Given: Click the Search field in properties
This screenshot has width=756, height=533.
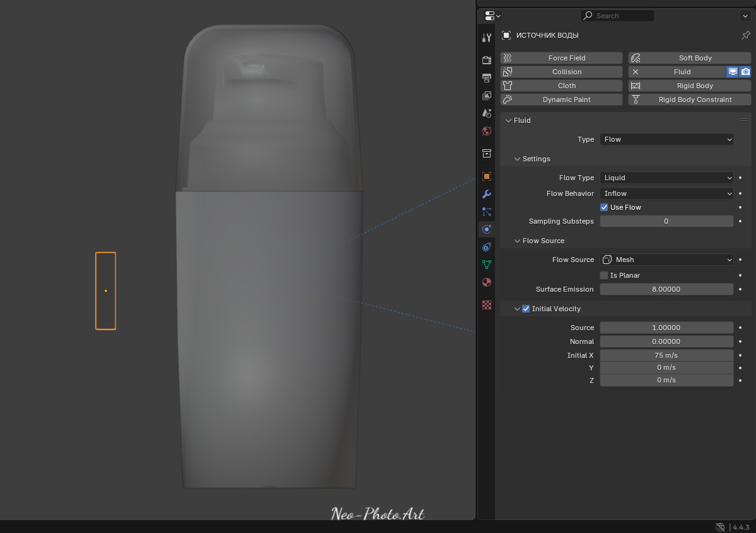Looking at the screenshot, I should tap(617, 16).
